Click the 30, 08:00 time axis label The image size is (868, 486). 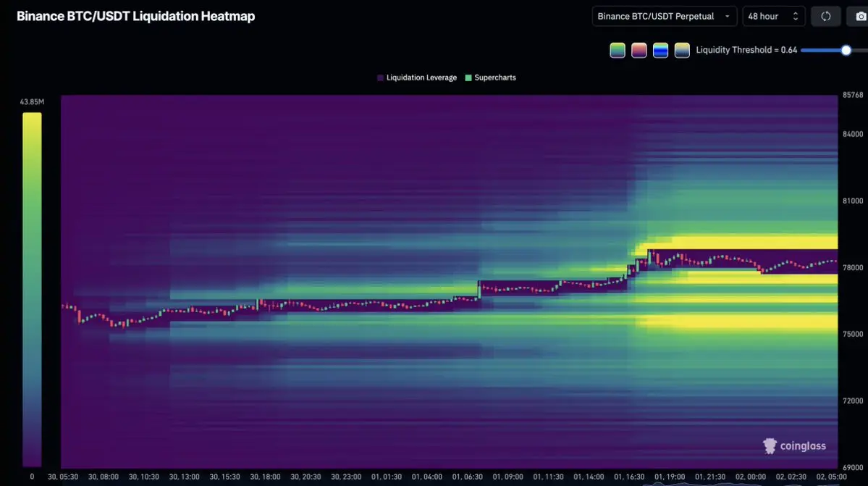click(103, 477)
